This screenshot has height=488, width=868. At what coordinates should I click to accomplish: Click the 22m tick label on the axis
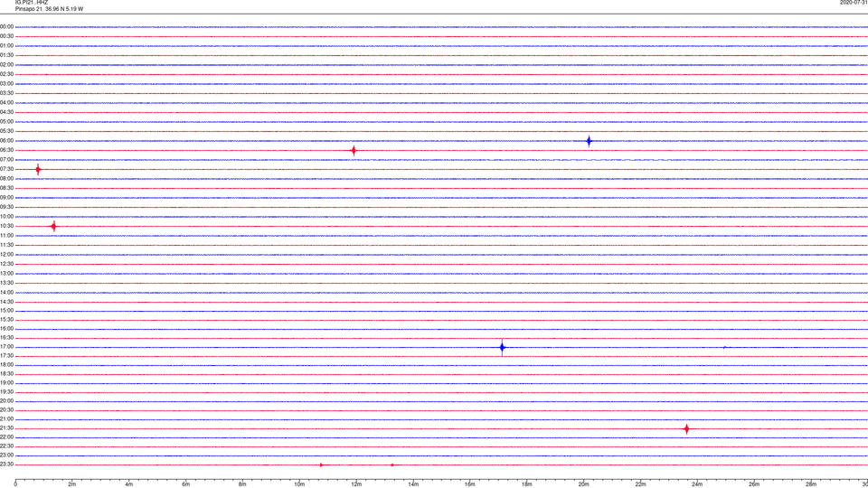(x=640, y=484)
